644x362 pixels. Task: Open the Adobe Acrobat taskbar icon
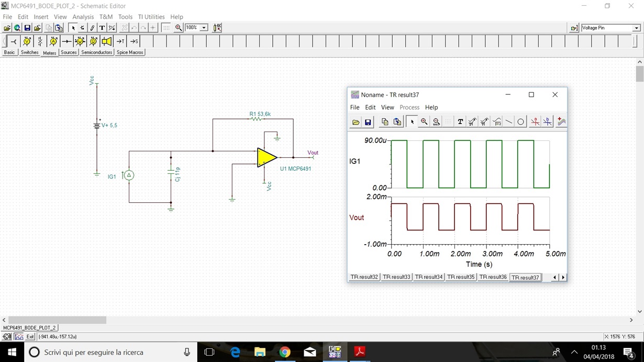[x=360, y=352]
